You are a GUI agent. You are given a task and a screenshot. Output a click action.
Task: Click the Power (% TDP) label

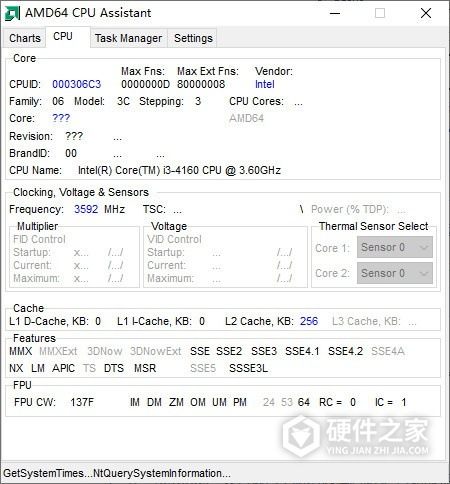(x=350, y=209)
